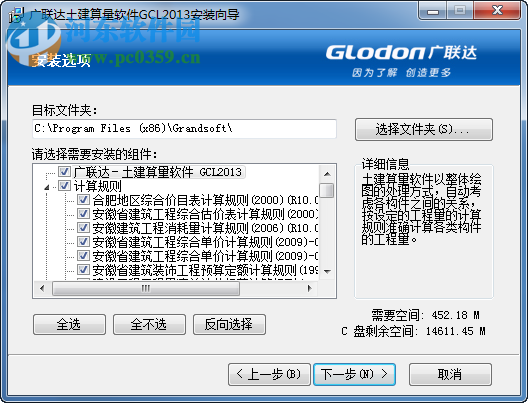Click the horizontal scrollbar thumb
This screenshot has height=403, width=528.
click(x=146, y=289)
